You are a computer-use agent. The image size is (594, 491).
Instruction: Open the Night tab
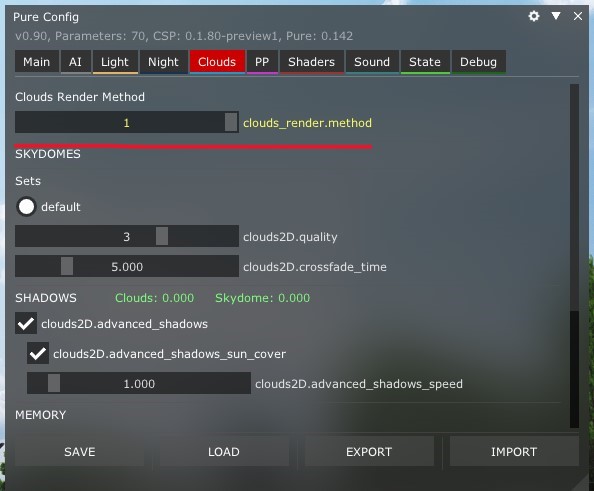(163, 62)
